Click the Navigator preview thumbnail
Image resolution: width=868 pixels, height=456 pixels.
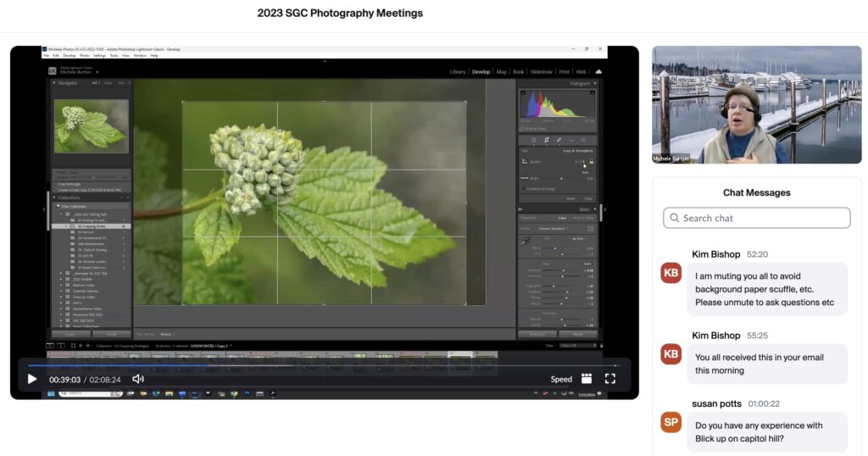[x=91, y=125]
